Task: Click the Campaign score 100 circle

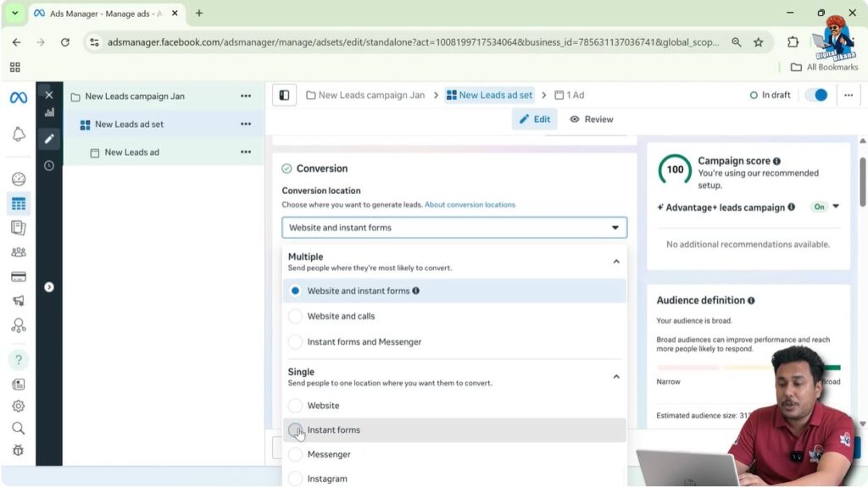Action: coord(675,170)
